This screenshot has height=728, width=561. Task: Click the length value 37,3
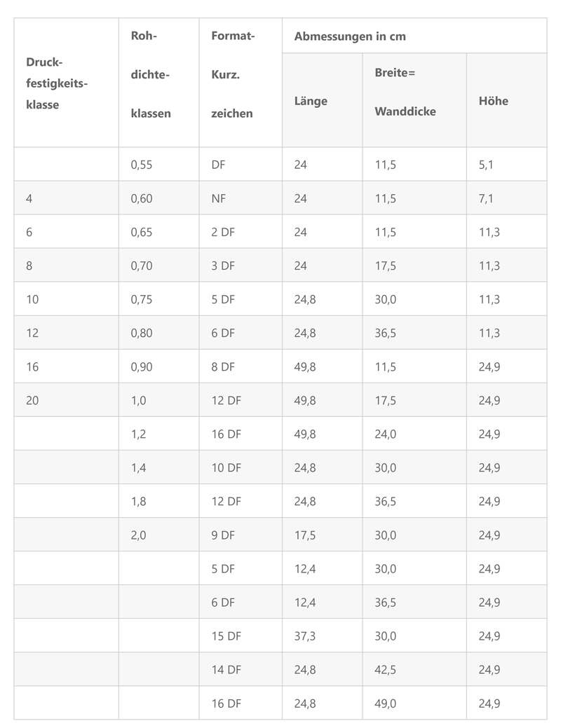click(x=305, y=636)
